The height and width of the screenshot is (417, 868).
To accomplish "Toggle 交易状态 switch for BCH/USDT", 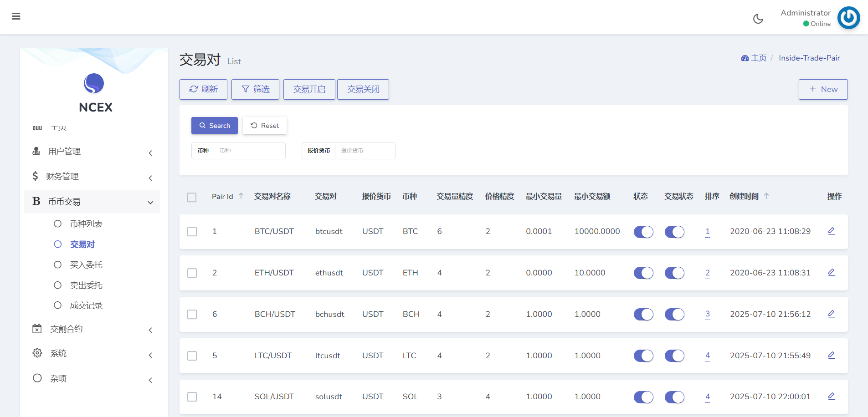I will coord(674,315).
